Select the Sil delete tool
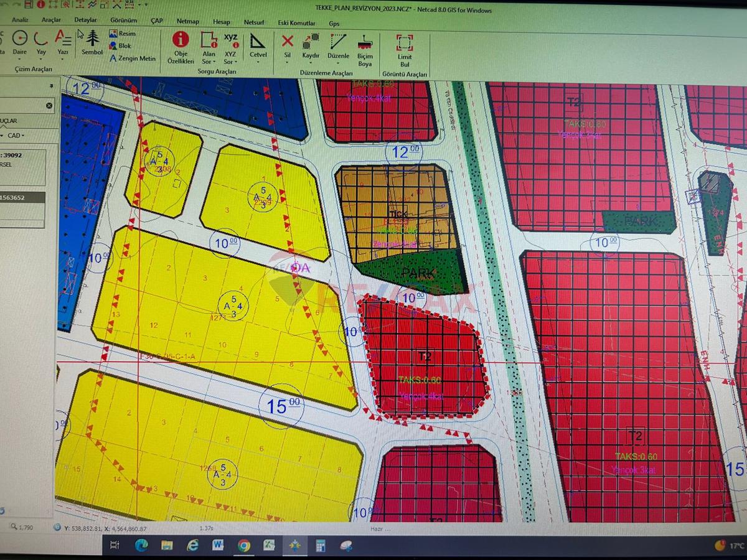 pos(287,45)
